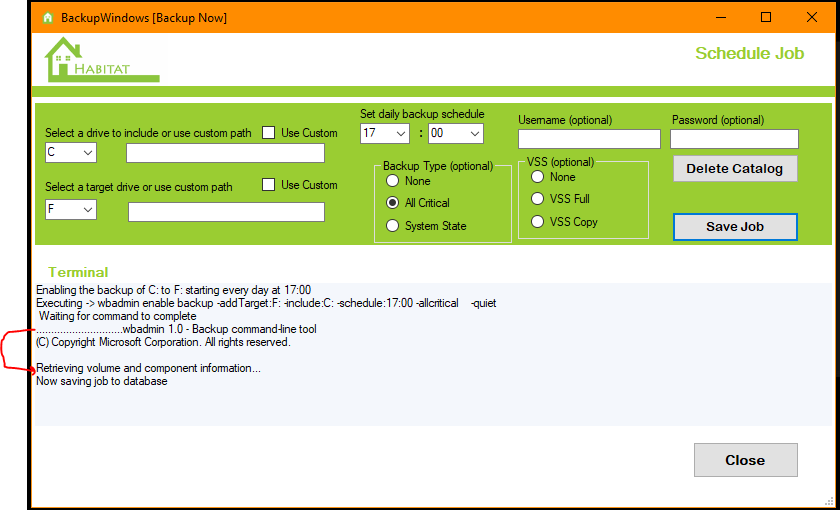Choose the VSS Copy option
This screenshot has width=840, height=510.
point(538,222)
